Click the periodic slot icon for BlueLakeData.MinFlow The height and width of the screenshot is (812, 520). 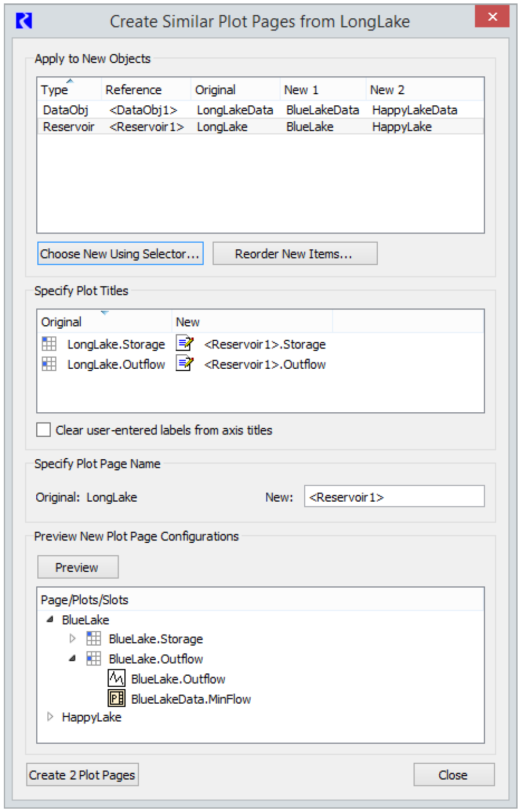tap(116, 698)
